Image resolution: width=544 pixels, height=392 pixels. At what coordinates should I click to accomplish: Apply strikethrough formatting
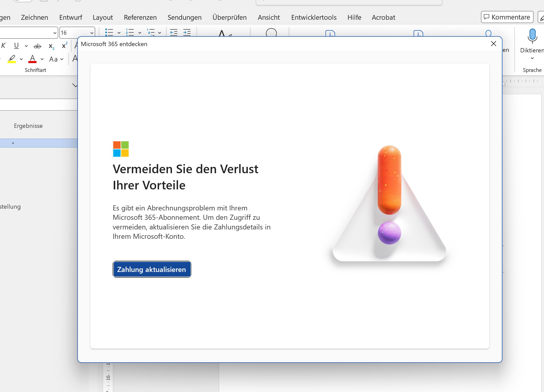(x=37, y=46)
